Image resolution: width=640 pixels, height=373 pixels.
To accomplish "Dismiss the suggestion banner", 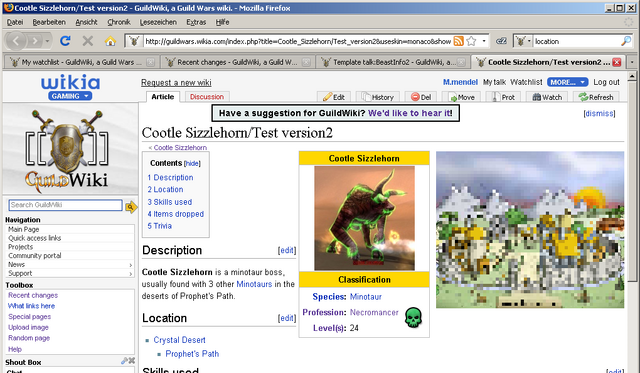I will coord(600,113).
